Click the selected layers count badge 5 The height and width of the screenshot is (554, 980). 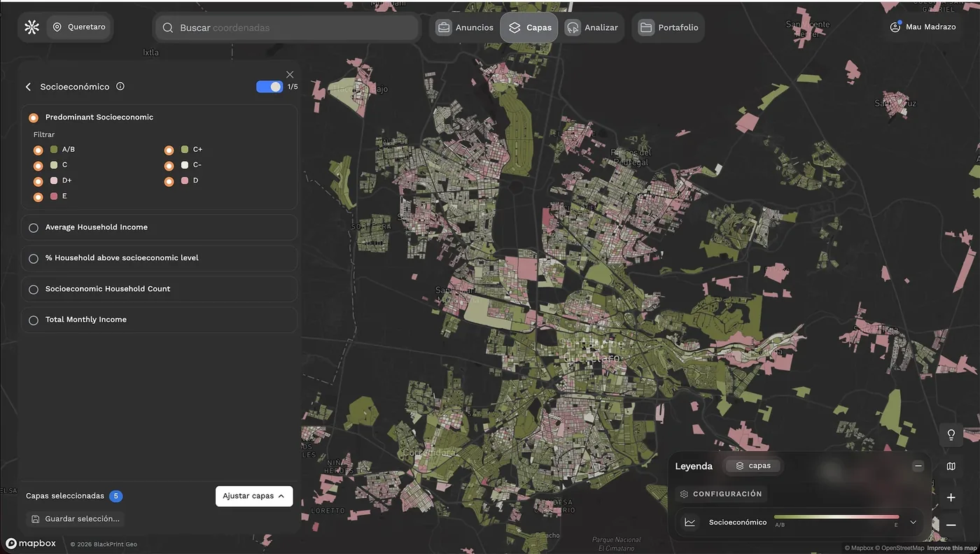click(x=116, y=496)
